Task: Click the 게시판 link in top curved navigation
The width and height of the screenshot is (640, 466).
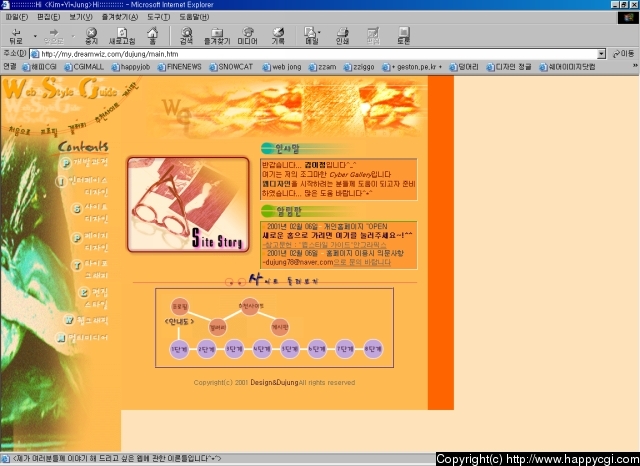Action: 131,90
